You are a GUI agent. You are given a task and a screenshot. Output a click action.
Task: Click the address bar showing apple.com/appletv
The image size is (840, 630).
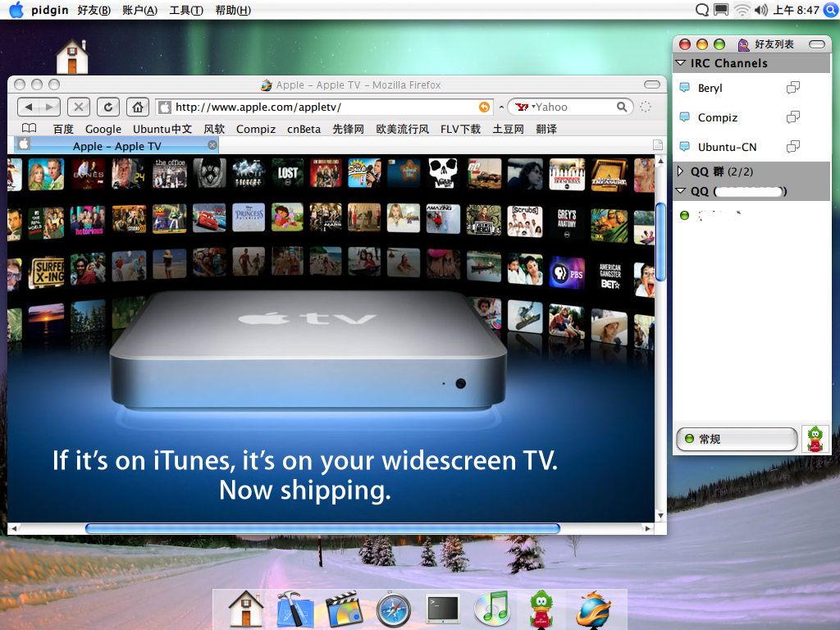coord(324,107)
